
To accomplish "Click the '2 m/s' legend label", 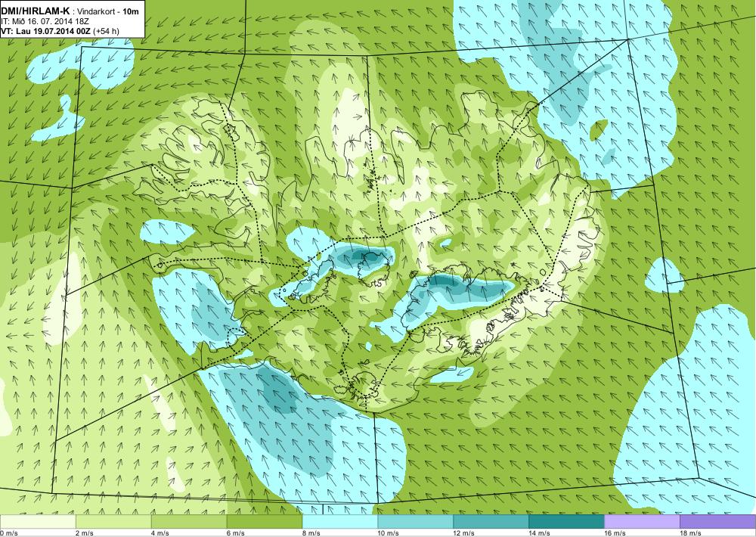I will tap(85, 533).
